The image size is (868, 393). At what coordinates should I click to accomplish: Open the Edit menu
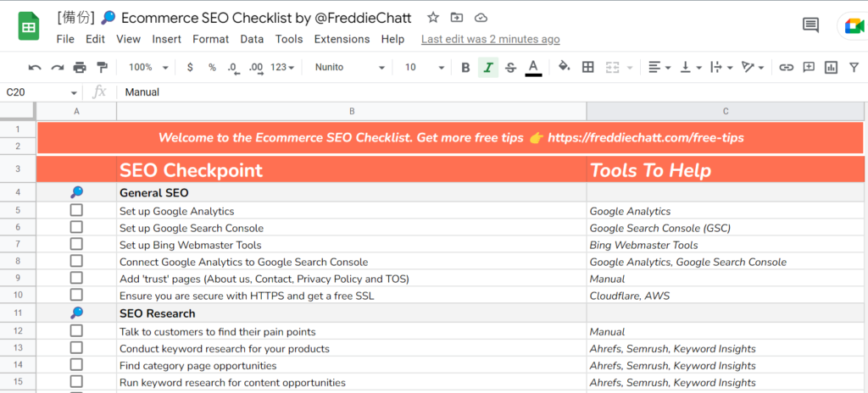click(95, 39)
